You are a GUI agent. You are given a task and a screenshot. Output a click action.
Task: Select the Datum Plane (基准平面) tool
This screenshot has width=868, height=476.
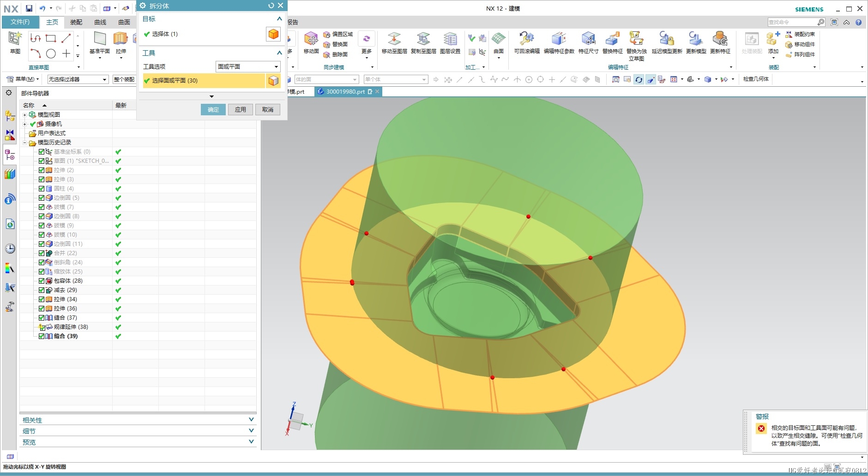tap(100, 39)
